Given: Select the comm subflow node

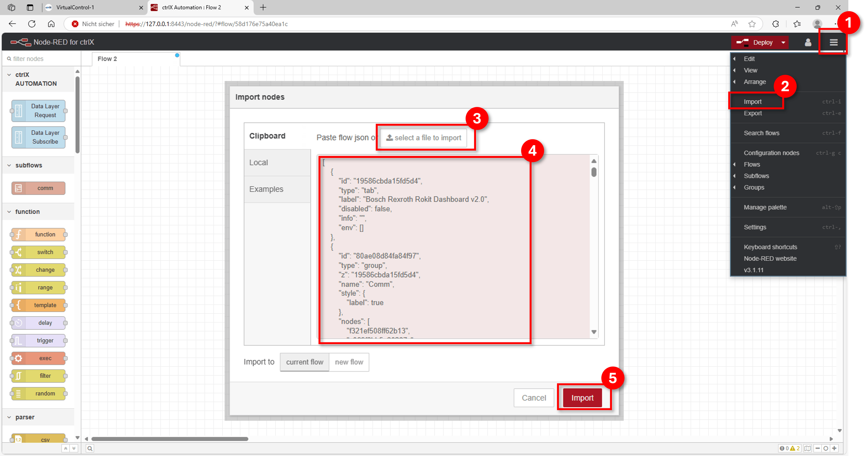Looking at the screenshot, I should click(x=38, y=188).
